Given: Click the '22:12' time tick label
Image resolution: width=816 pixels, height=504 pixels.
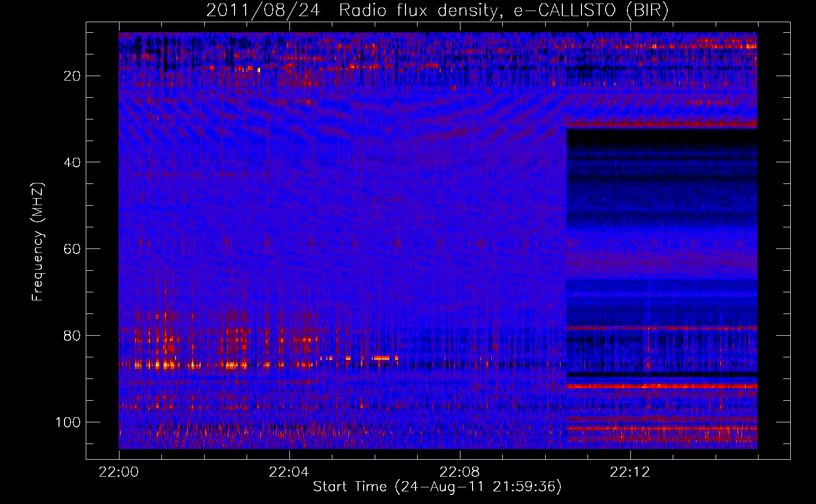Looking at the screenshot, I should tap(630, 472).
